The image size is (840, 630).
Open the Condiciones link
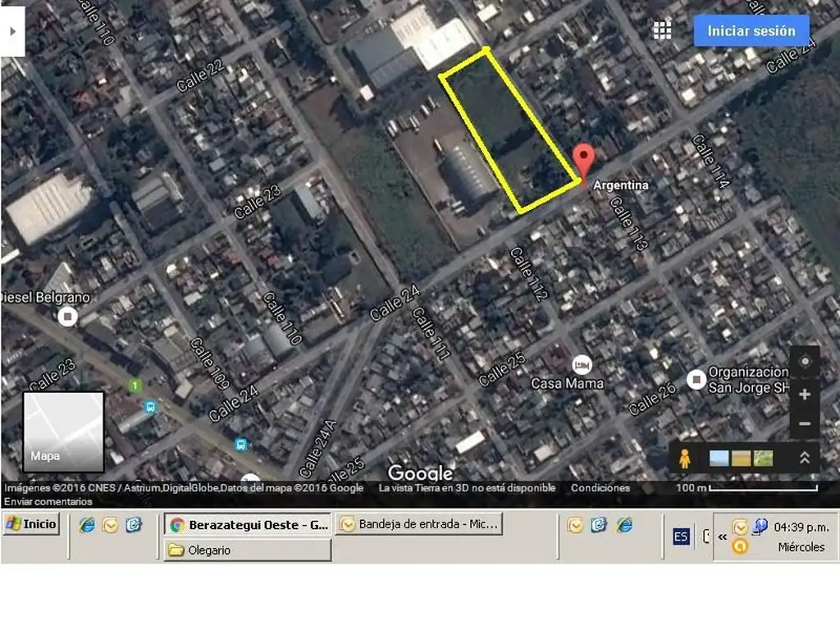pyautogui.click(x=600, y=488)
